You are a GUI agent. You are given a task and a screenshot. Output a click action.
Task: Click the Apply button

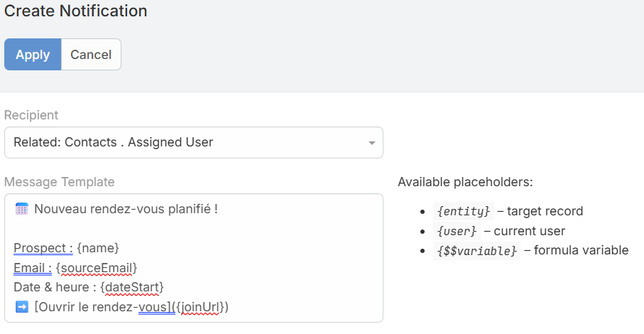[33, 55]
